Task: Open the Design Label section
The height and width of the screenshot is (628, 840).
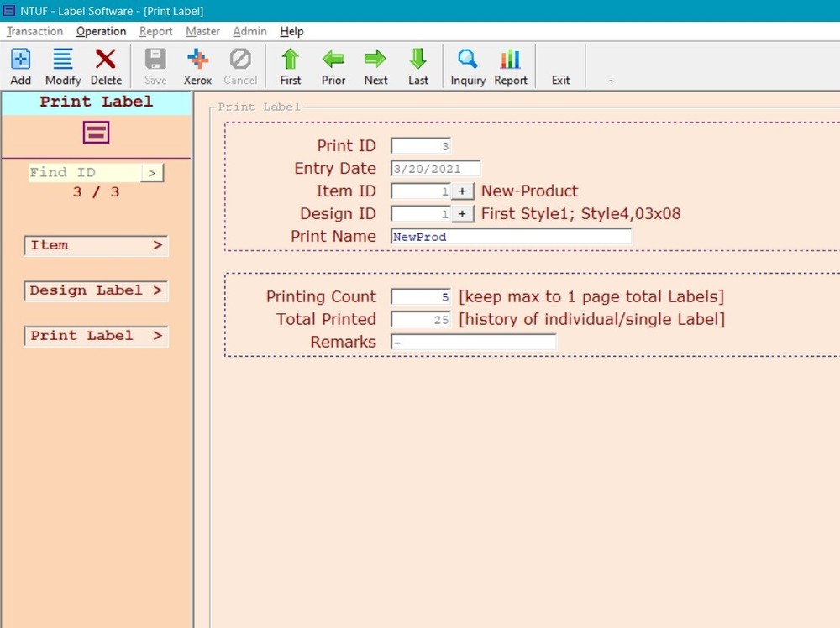Action: tap(95, 290)
